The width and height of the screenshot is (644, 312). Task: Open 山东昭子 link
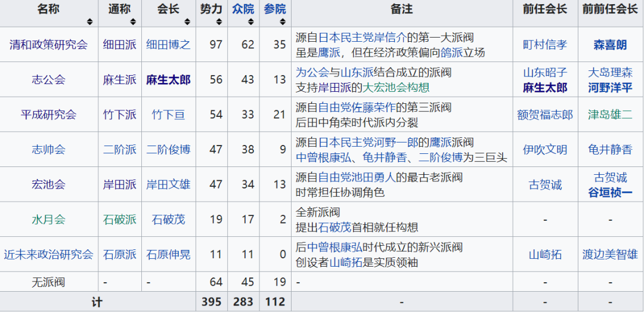(x=545, y=73)
